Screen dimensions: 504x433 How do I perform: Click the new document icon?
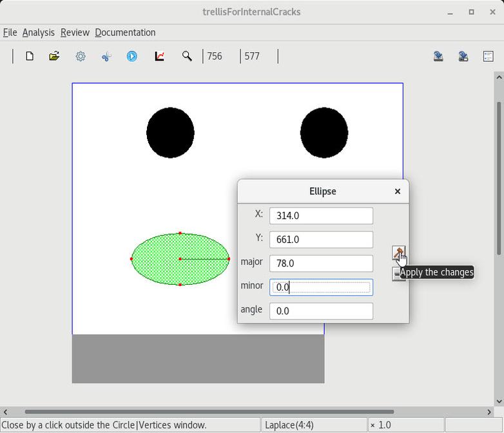tap(30, 57)
